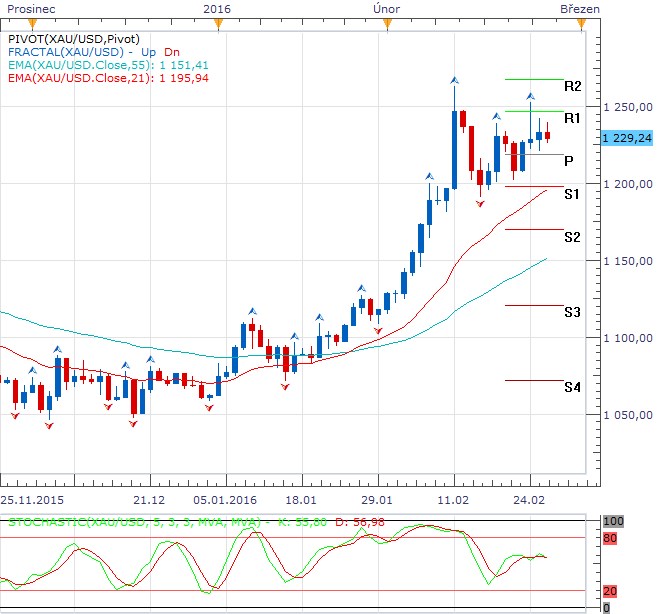Click the 1 050,00 price axis label

point(628,415)
